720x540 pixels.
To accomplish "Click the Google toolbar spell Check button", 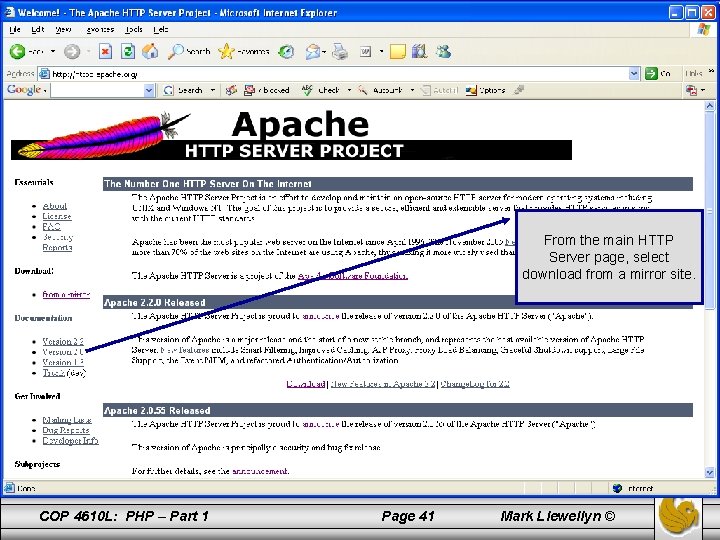I will 321,90.
